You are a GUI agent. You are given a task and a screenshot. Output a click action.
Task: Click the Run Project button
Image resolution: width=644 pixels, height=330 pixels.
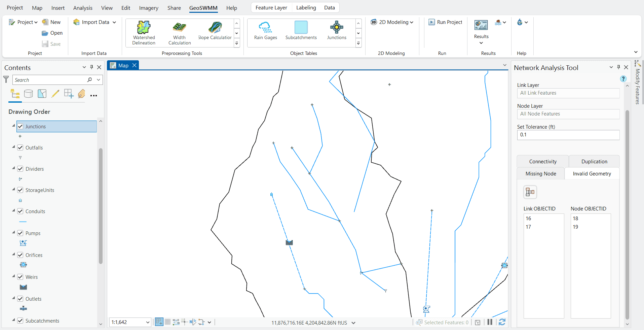[445, 22]
